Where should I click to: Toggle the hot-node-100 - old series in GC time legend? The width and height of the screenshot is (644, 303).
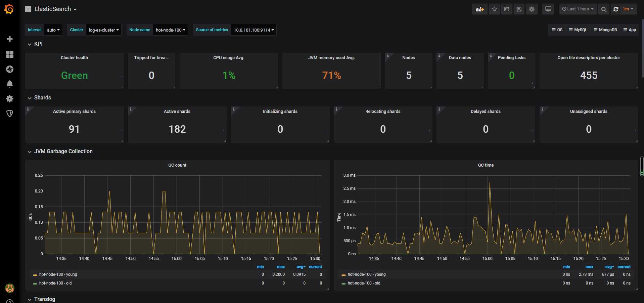(364, 283)
